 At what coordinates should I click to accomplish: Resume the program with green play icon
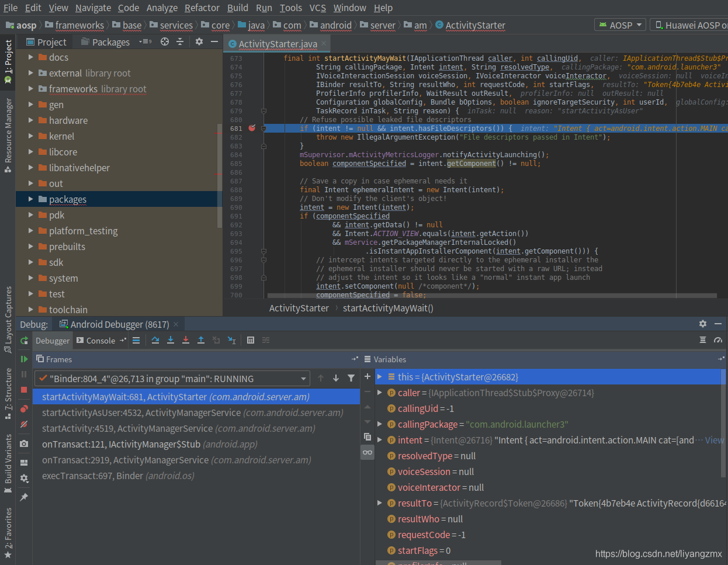tap(23, 358)
